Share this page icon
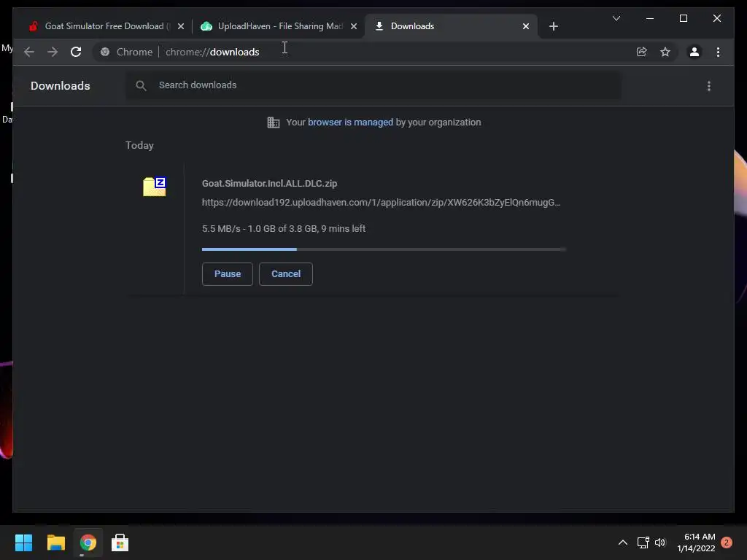747x560 pixels. tap(642, 52)
